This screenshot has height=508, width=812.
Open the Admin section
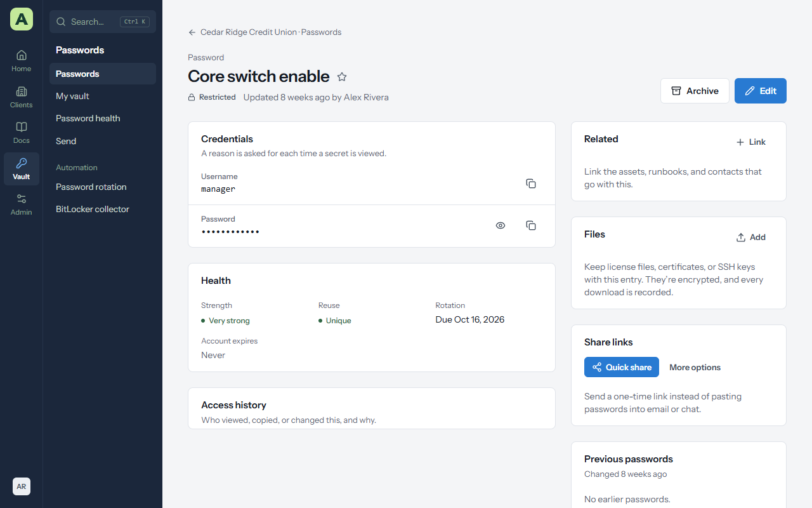pyautogui.click(x=22, y=204)
